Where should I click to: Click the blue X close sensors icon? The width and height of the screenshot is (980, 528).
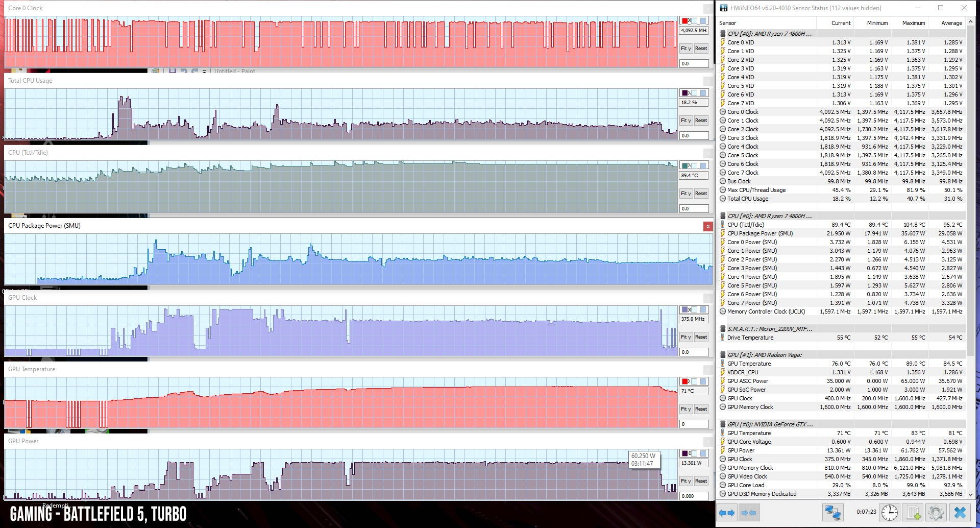click(x=960, y=513)
